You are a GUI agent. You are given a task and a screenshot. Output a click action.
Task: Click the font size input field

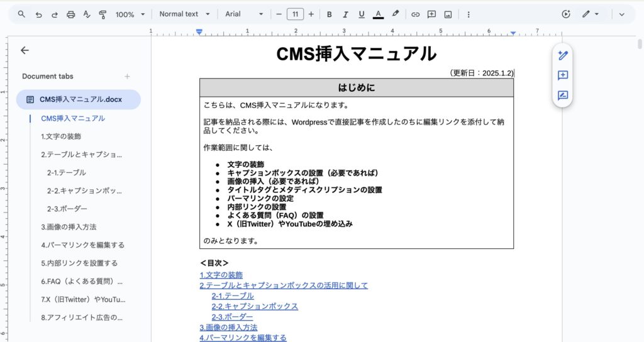pyautogui.click(x=295, y=14)
